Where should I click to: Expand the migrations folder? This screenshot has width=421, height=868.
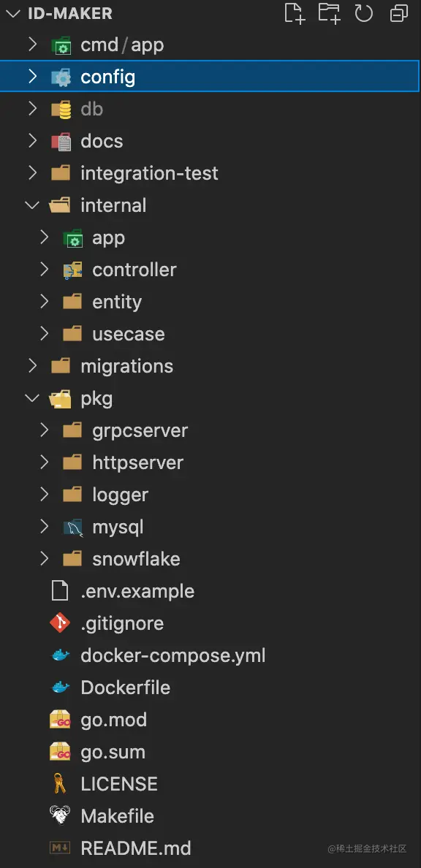tap(32, 365)
